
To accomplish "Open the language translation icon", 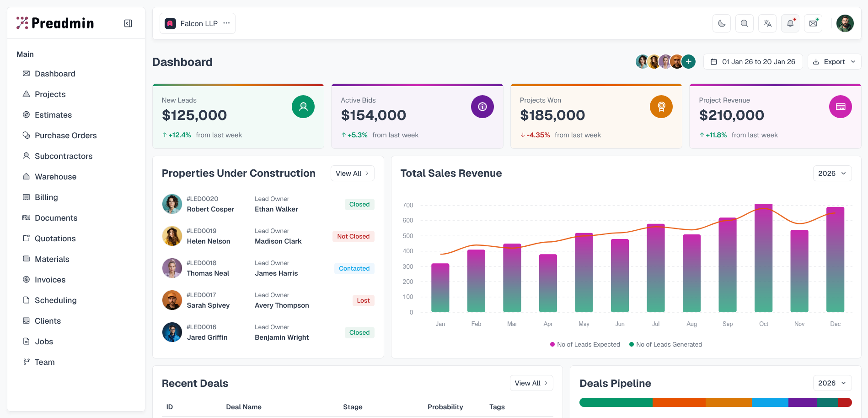I will (x=767, y=23).
